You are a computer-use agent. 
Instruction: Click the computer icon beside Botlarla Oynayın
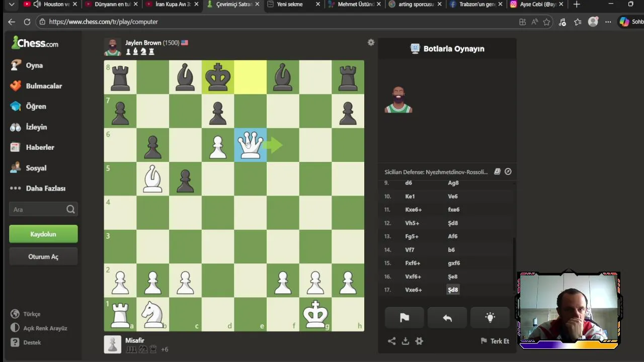[x=415, y=49]
